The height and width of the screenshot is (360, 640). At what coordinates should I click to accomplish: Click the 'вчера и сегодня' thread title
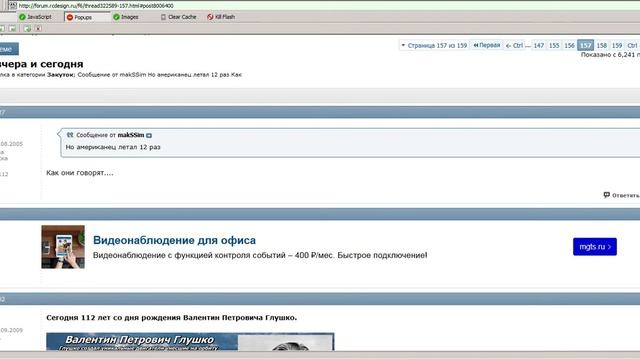[42, 64]
